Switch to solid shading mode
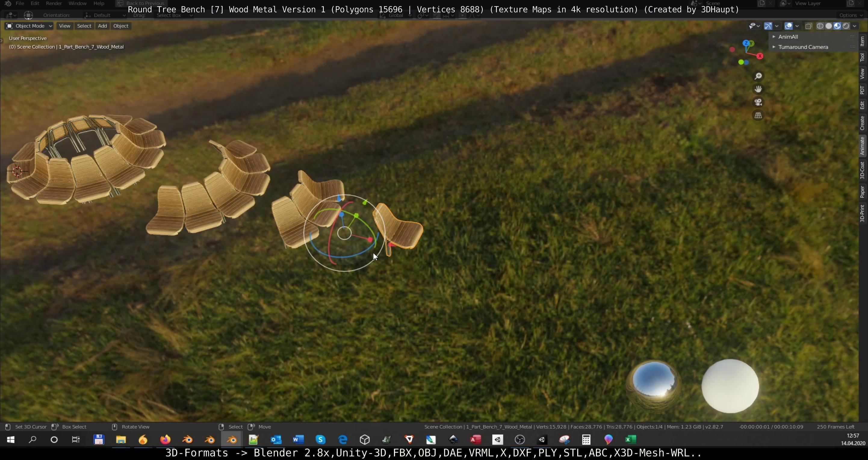 tap(829, 26)
